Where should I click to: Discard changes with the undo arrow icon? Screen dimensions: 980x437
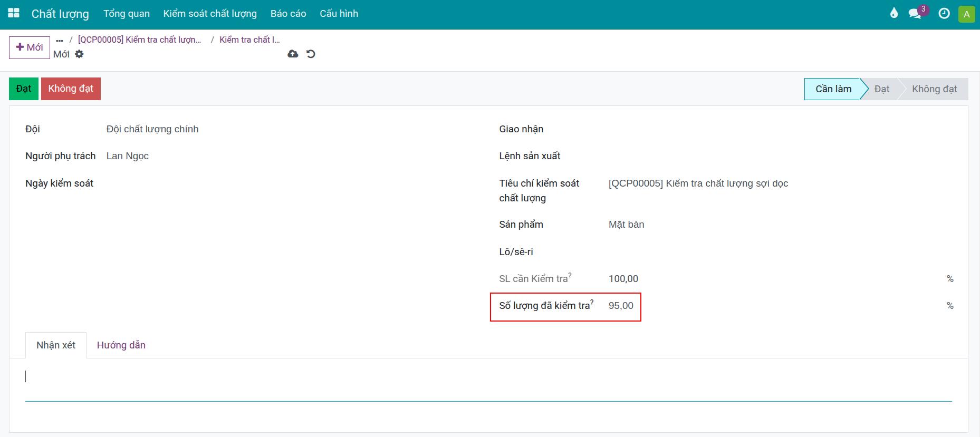coord(311,54)
